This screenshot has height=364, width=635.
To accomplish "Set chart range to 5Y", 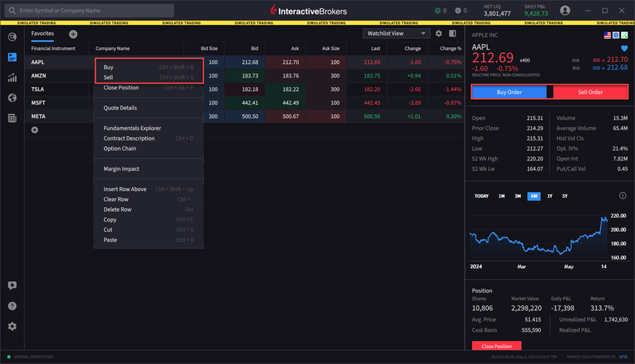I will pyautogui.click(x=565, y=196).
